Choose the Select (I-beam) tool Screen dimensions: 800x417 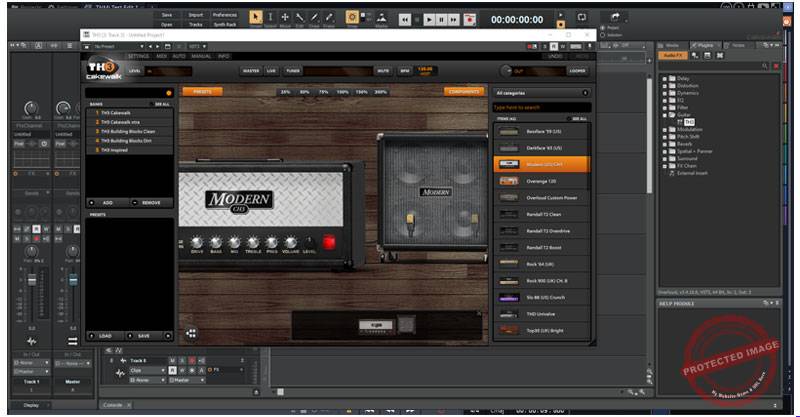270,17
